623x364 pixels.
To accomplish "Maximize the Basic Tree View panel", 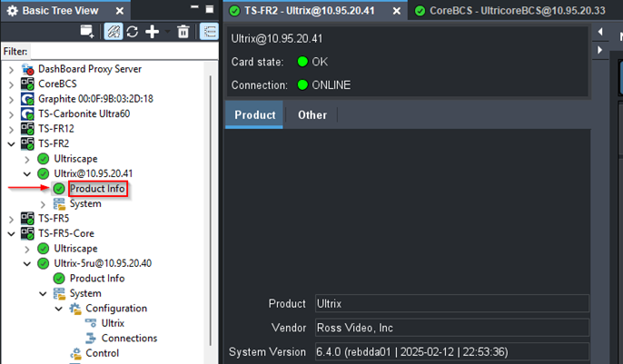I will pyautogui.click(x=210, y=9).
